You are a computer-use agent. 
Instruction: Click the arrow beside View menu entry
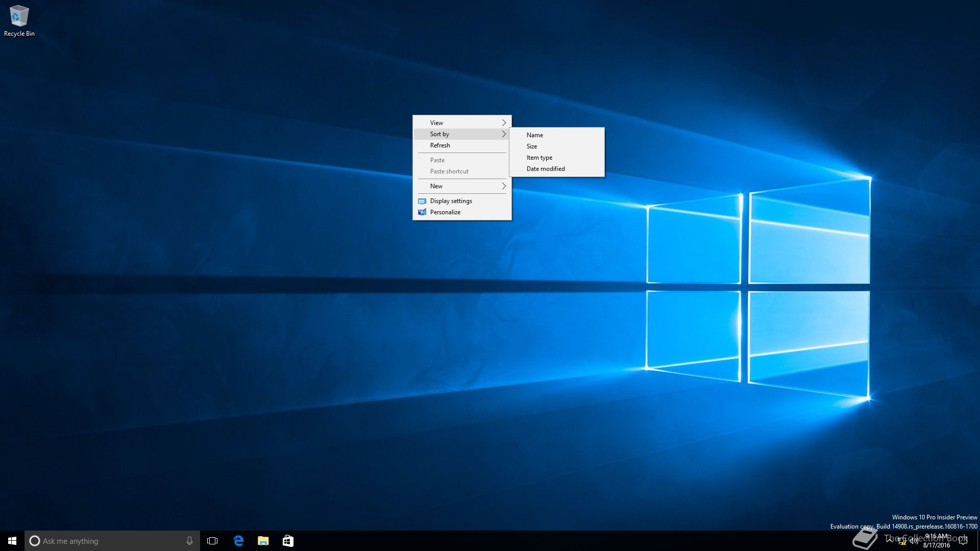[x=504, y=122]
